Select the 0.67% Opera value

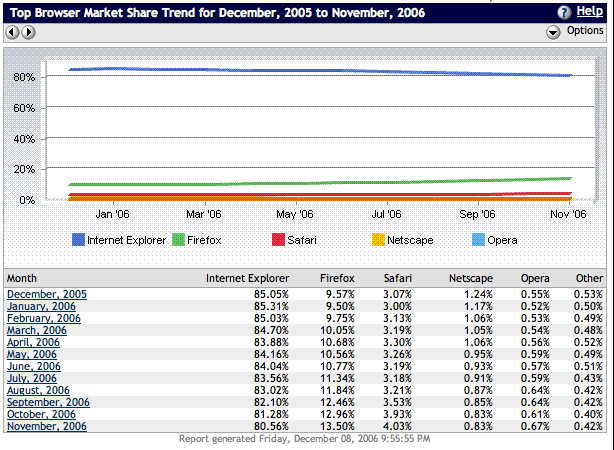[535, 427]
